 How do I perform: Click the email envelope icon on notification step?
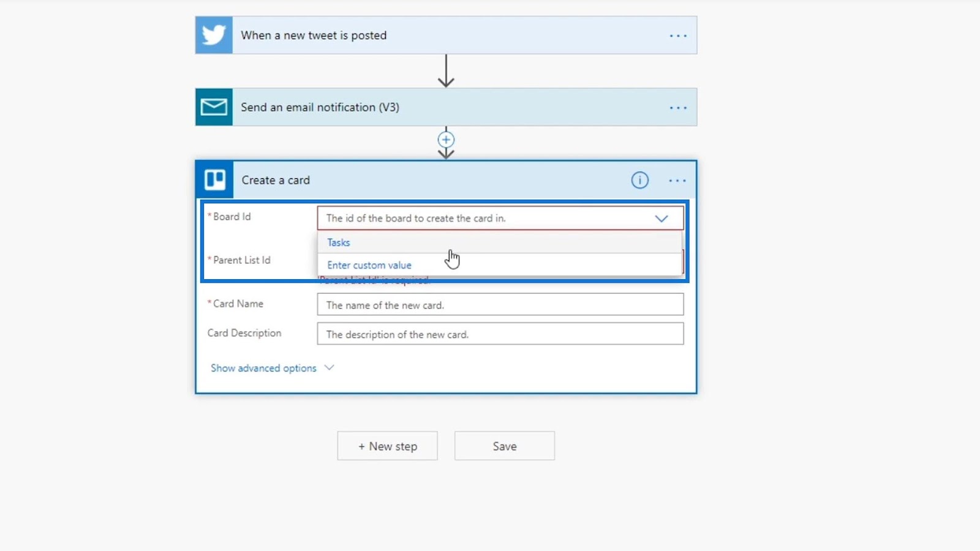point(214,107)
